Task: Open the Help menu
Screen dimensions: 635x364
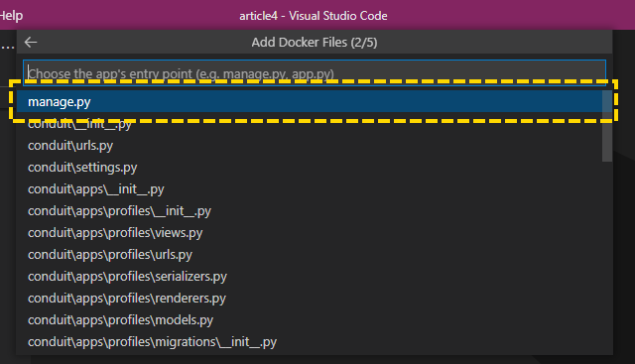Action: coord(11,16)
